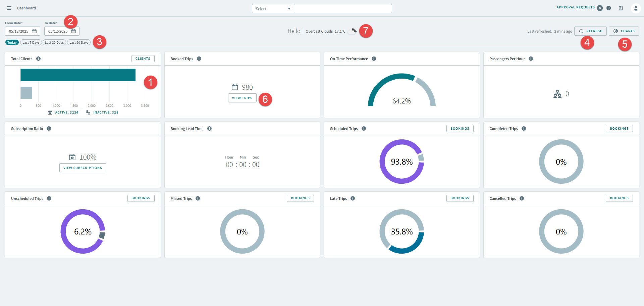Click the VIEW TRIPS button on Booked Trips
644x306 pixels.
pos(242,98)
